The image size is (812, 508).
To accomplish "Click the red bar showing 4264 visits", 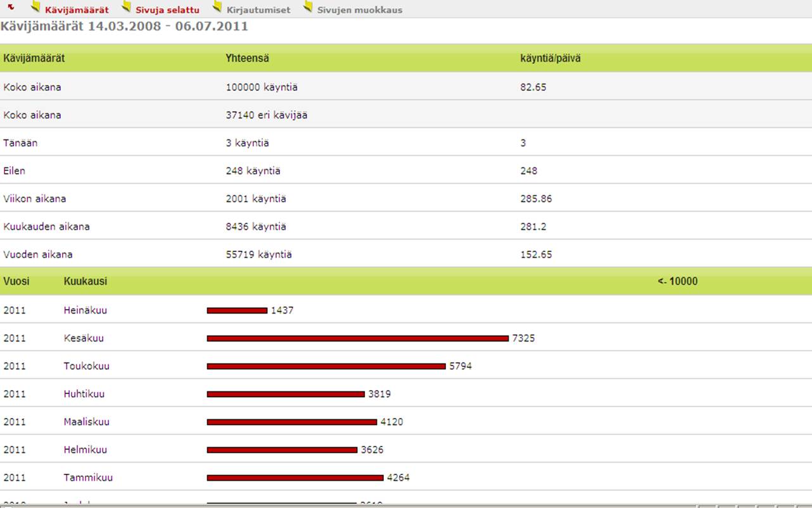I will [x=295, y=478].
